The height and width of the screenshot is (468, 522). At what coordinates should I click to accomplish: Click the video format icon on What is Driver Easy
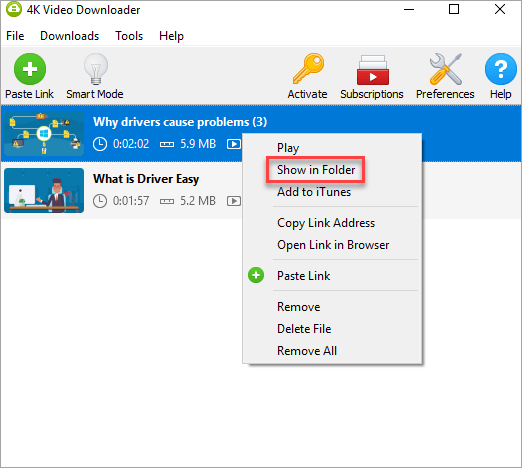coord(234,201)
